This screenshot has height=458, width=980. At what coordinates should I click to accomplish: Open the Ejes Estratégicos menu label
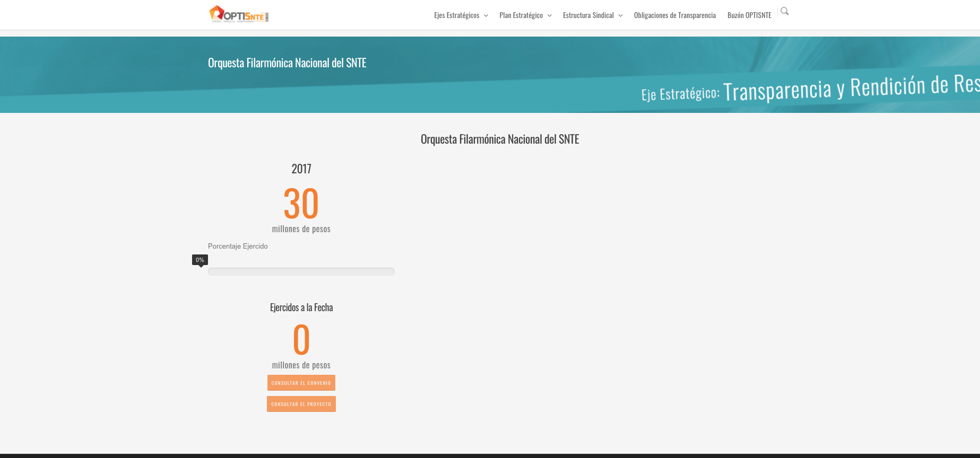456,15
